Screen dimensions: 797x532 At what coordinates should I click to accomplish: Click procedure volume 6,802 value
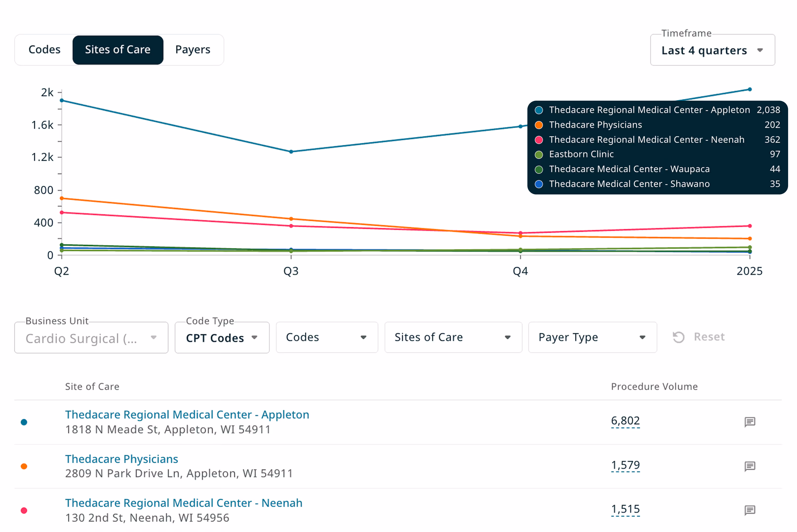pyautogui.click(x=625, y=421)
